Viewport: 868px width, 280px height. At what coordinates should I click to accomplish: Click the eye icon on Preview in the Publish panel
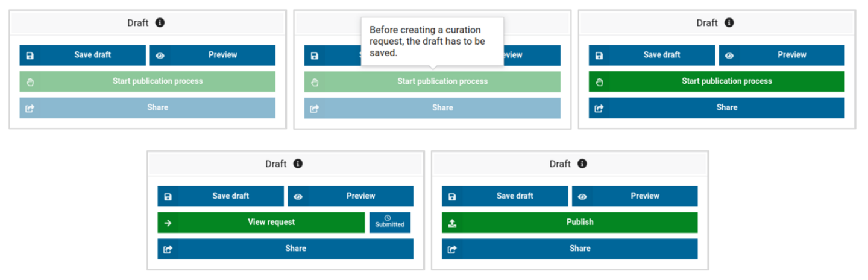pos(582,196)
